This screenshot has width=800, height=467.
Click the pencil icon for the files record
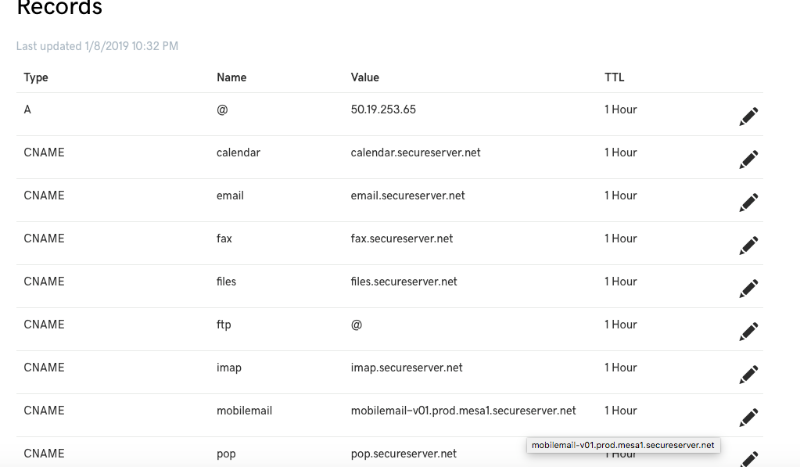(748, 288)
